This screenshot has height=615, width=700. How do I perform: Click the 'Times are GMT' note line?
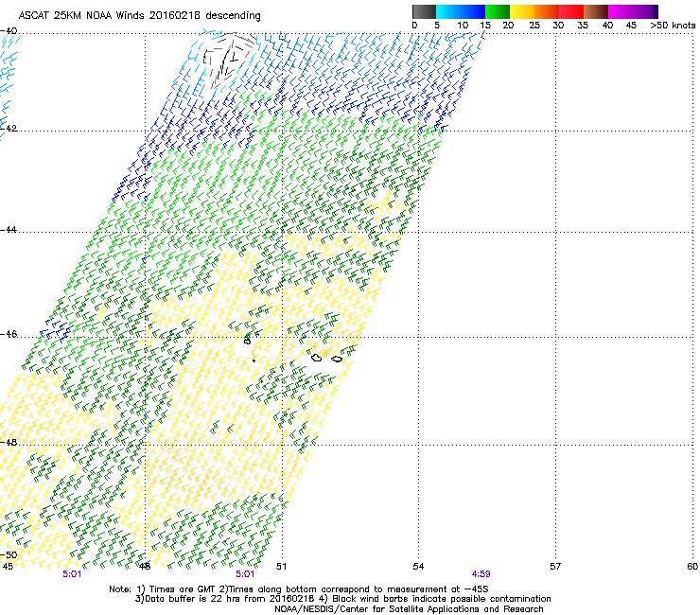point(299,589)
